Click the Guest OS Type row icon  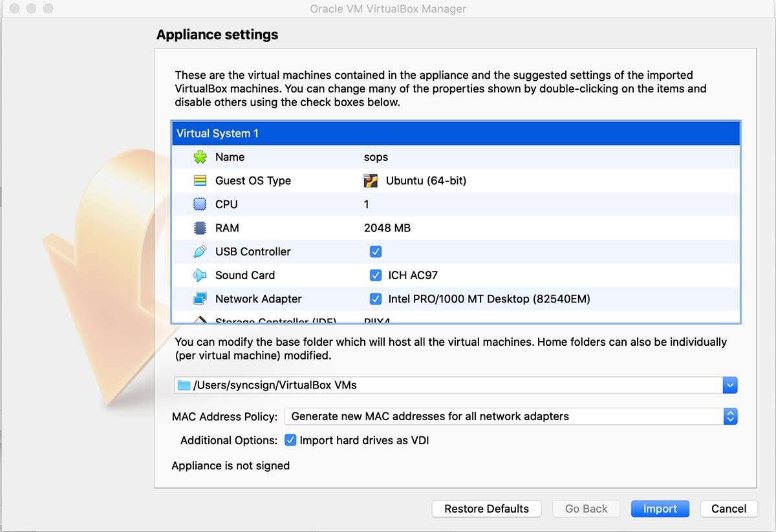point(200,181)
